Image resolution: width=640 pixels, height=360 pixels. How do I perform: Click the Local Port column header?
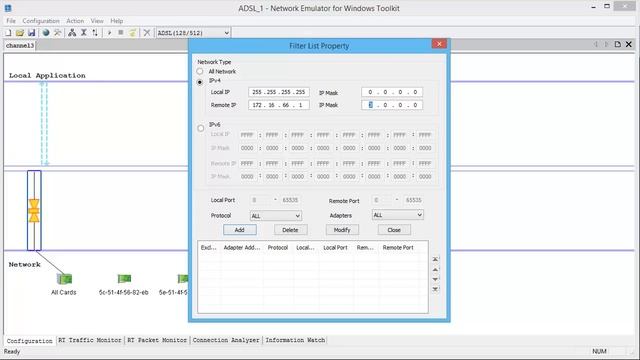click(335, 247)
